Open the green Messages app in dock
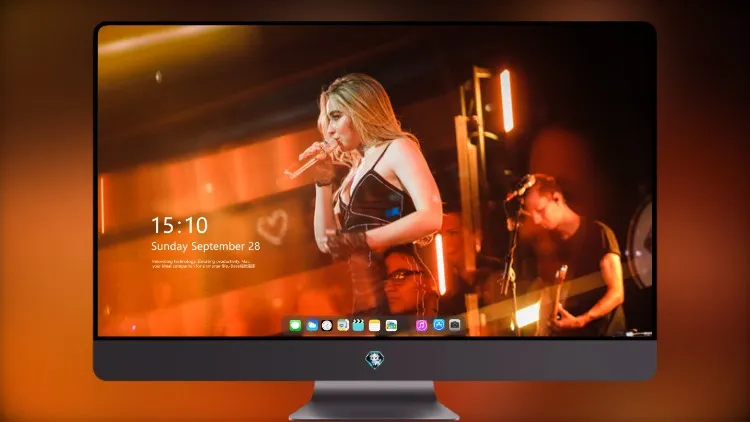The width and height of the screenshot is (750, 422). pyautogui.click(x=295, y=325)
